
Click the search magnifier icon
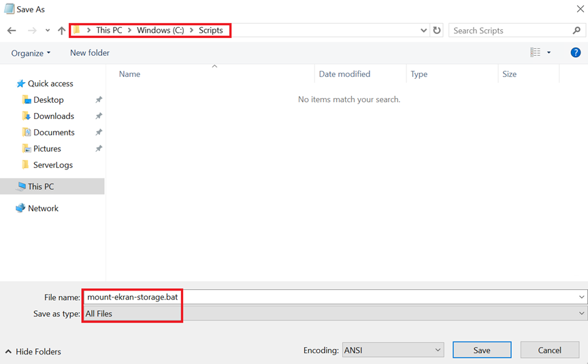pos(576,31)
